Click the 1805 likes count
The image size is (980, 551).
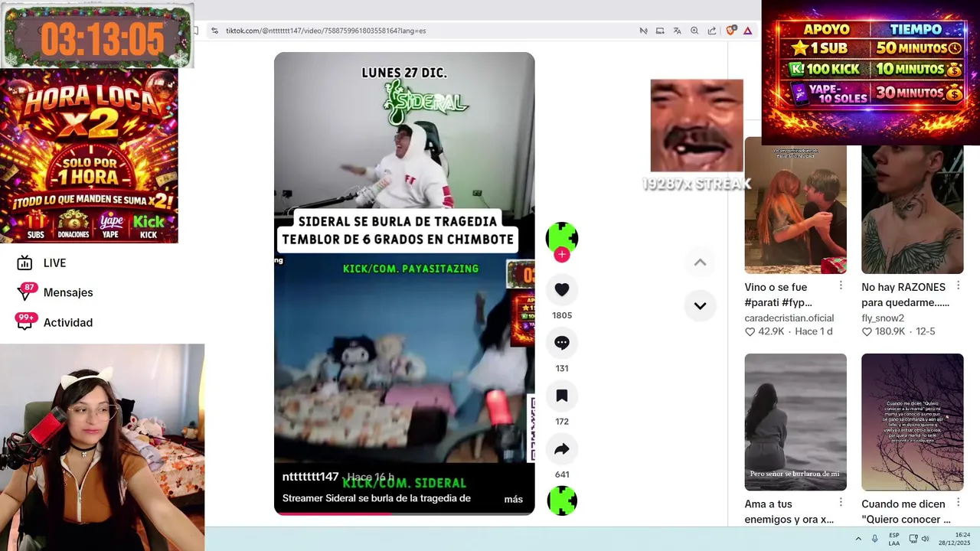562,315
